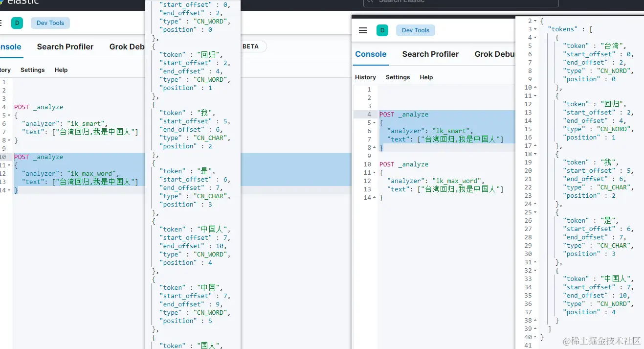The height and width of the screenshot is (349, 644).
Task: Click fold marker at output line 39
Action: (x=535, y=329)
